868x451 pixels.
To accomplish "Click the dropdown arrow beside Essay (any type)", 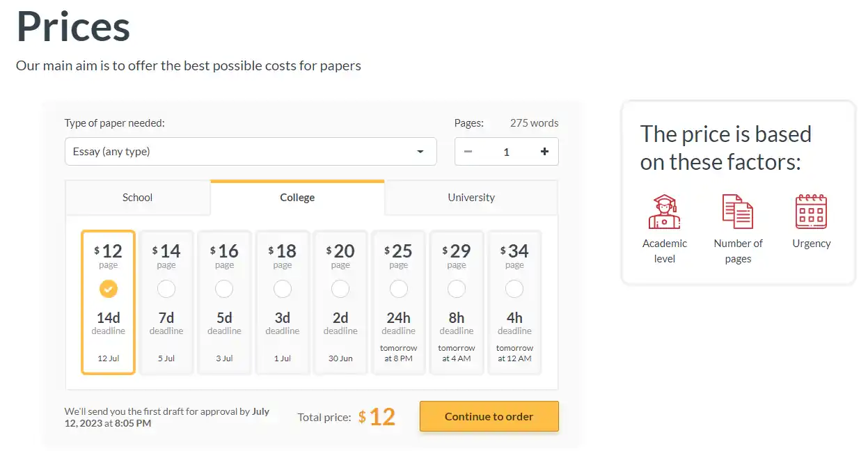I will tap(420, 152).
